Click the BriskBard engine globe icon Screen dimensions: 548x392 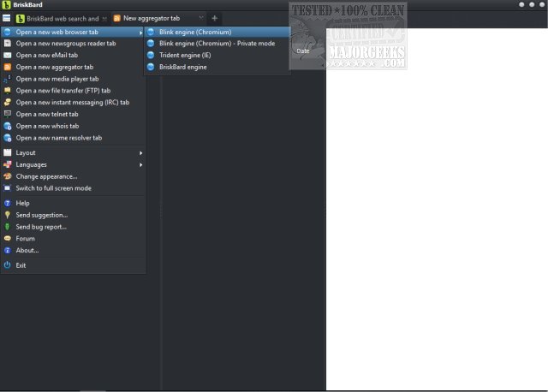[151, 67]
